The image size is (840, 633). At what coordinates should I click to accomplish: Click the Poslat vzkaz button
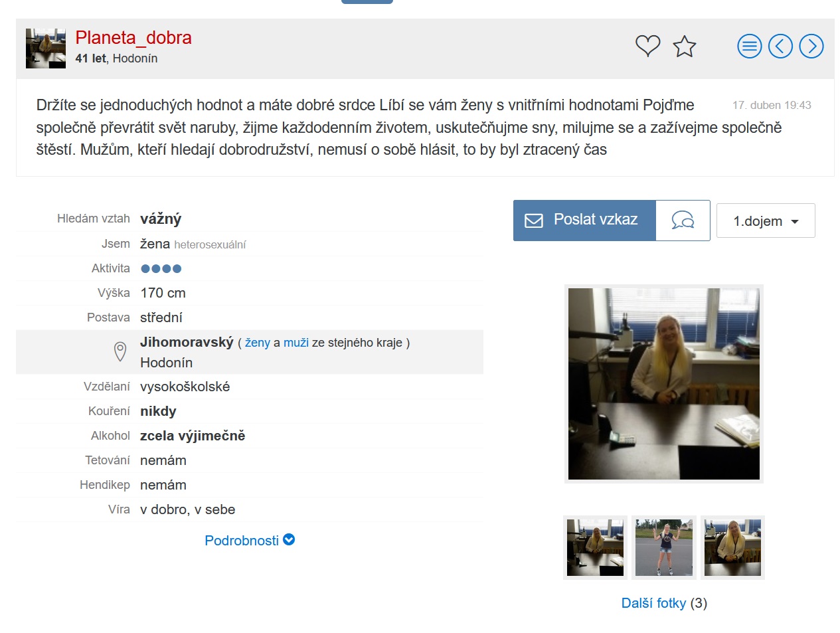(584, 221)
